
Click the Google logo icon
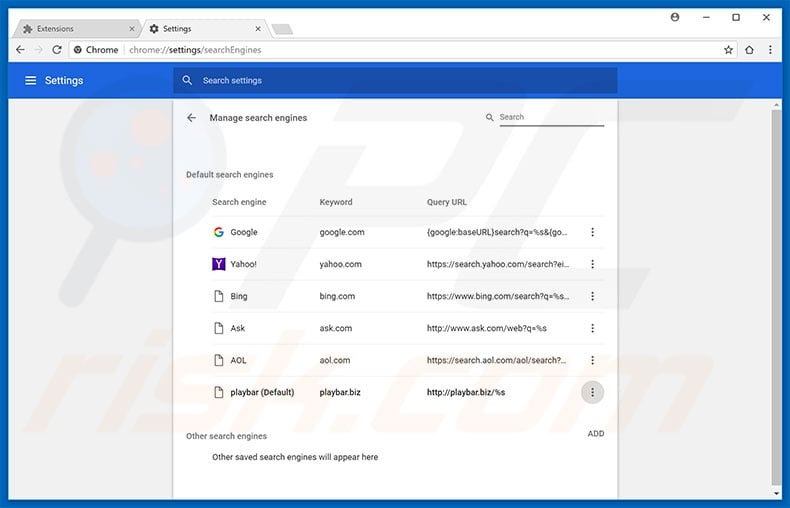tap(218, 232)
